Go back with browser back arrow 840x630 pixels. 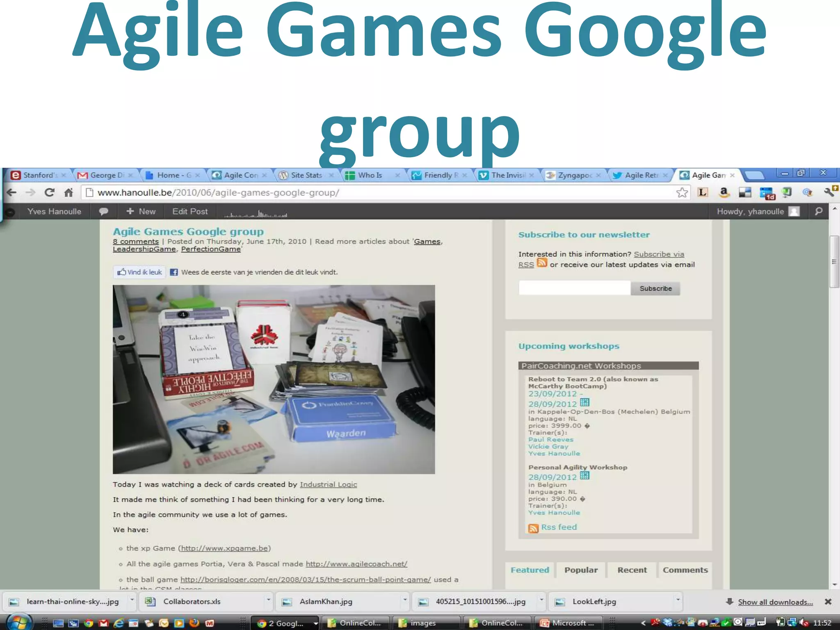click(x=11, y=192)
